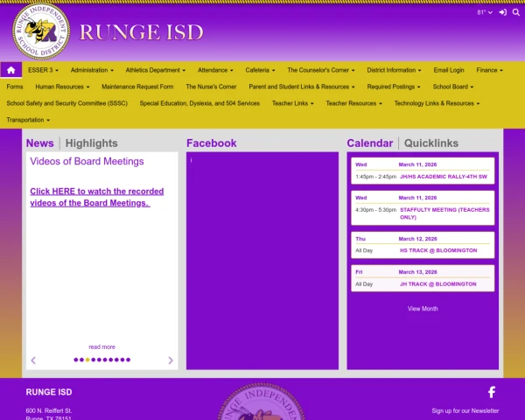Viewport: 525px width, 420px height.
Task: Select the first news carousel dot
Action: pos(76,360)
